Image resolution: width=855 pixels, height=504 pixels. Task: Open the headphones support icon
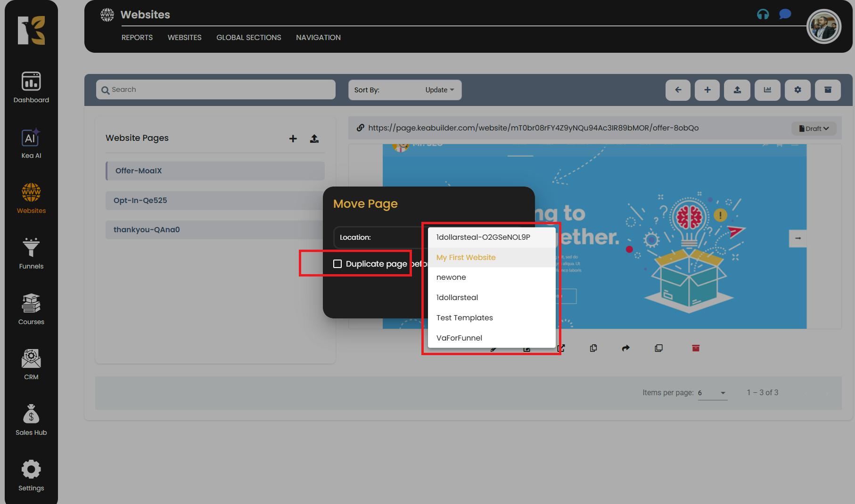(763, 15)
